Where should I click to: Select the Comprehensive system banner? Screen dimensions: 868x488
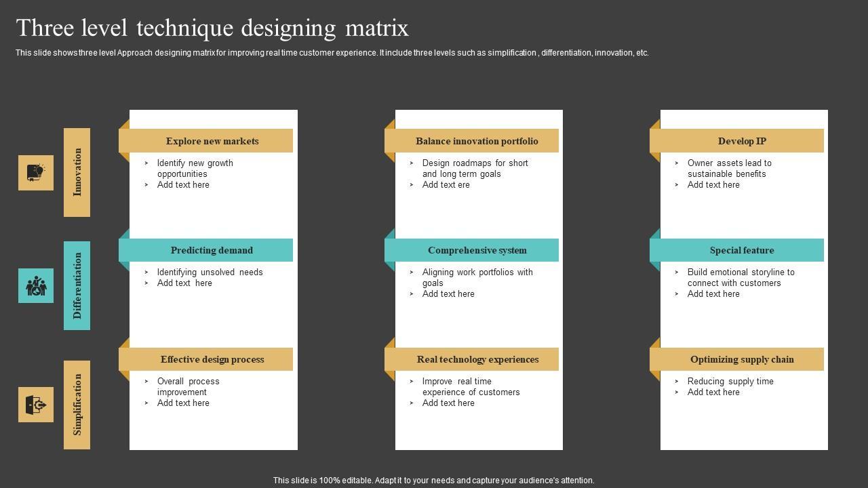point(472,250)
